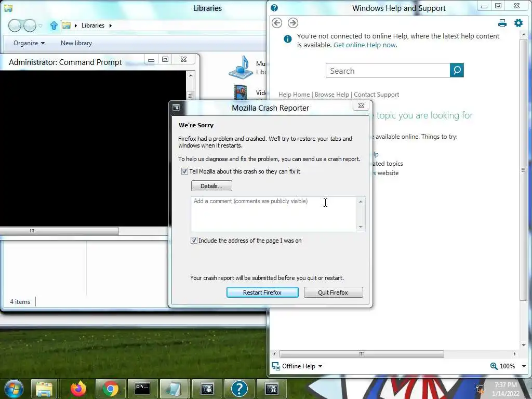This screenshot has height=399, width=532.
Task: Click the comment box scroll-down arrow
Action: pos(361,227)
